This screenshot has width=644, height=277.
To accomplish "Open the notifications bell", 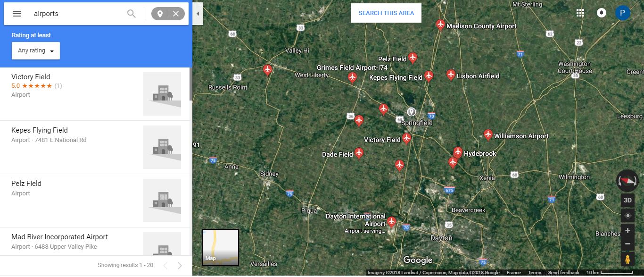I will pyautogui.click(x=602, y=13).
